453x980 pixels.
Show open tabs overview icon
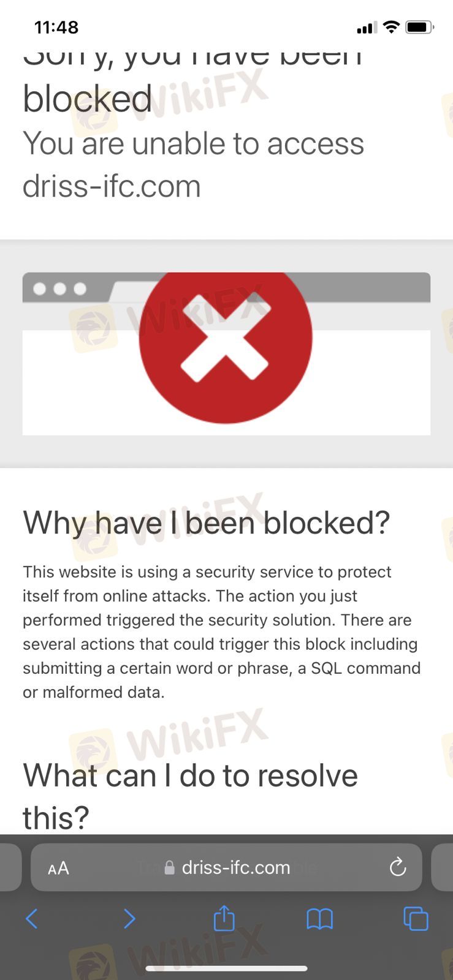coord(416,919)
